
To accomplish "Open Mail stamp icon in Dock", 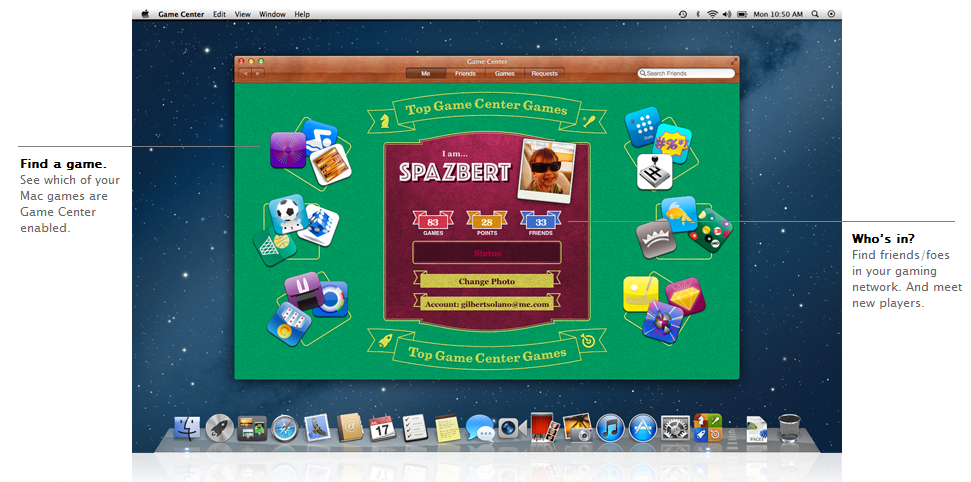I will click(x=318, y=428).
